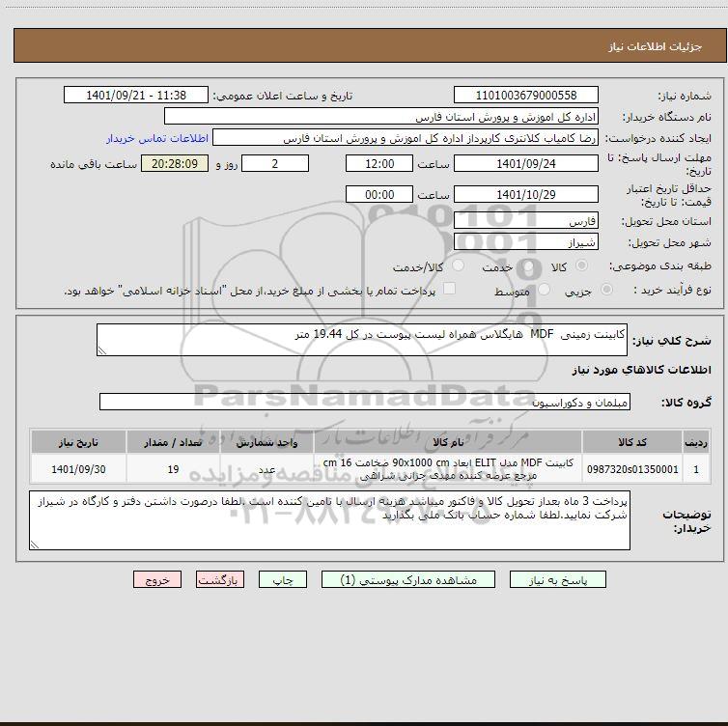Click the remaining days field showing 2

click(x=275, y=163)
